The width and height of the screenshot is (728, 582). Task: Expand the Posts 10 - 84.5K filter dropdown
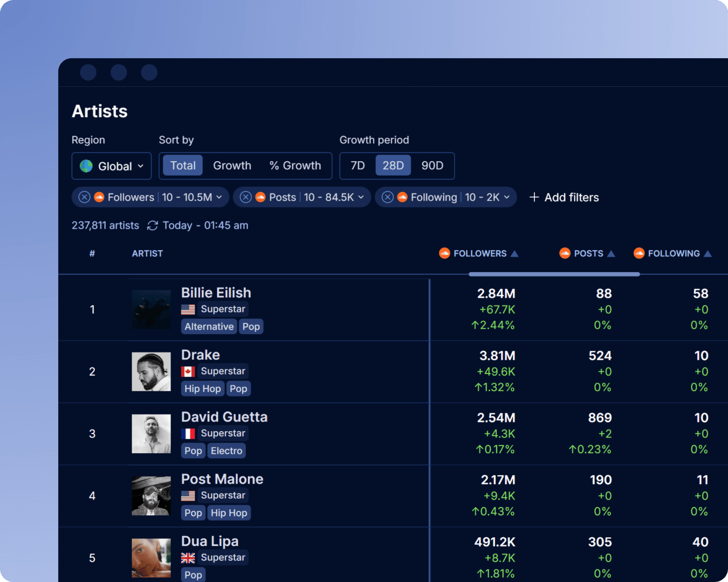tap(361, 197)
